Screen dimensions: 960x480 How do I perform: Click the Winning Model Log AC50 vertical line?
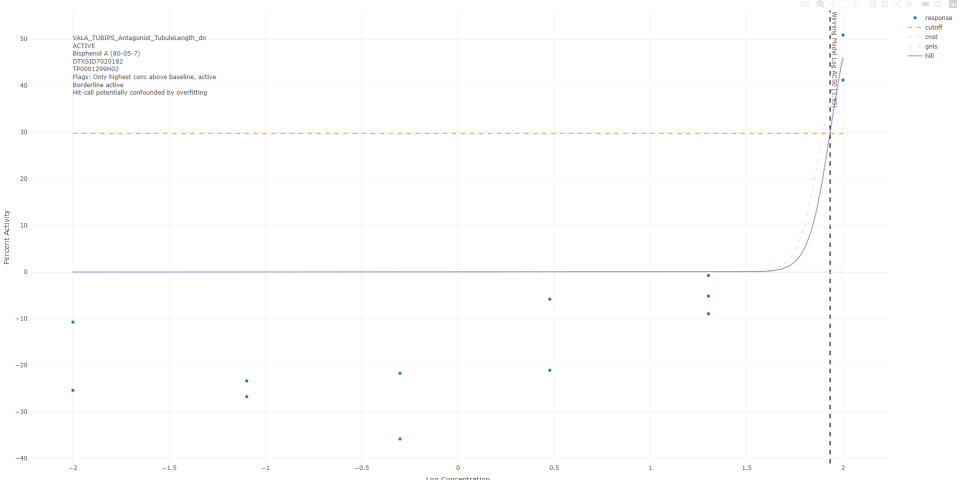[830, 250]
